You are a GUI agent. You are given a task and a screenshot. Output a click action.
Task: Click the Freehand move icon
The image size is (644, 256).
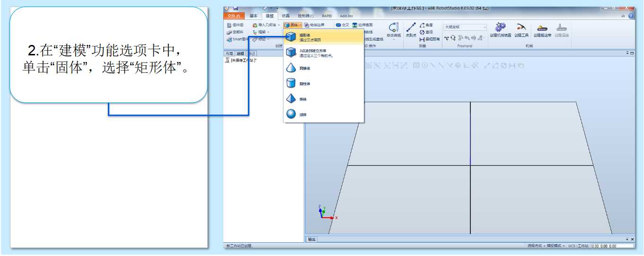447,38
